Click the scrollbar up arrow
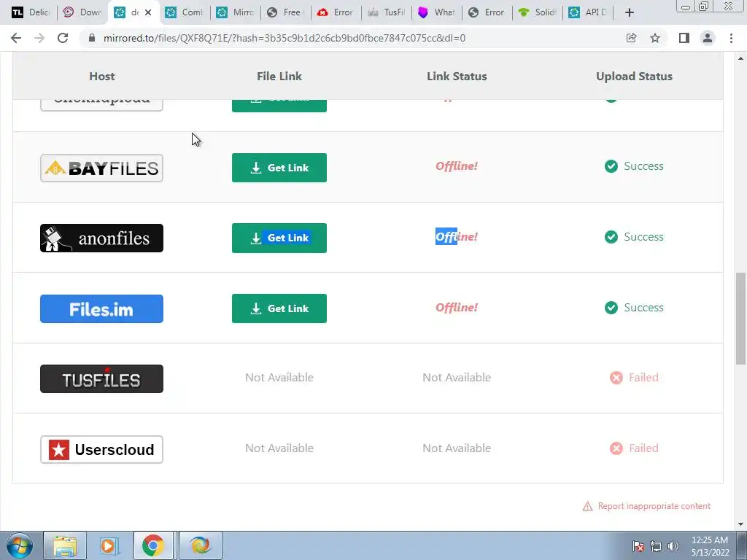Screen dimensions: 747x560 740,58
